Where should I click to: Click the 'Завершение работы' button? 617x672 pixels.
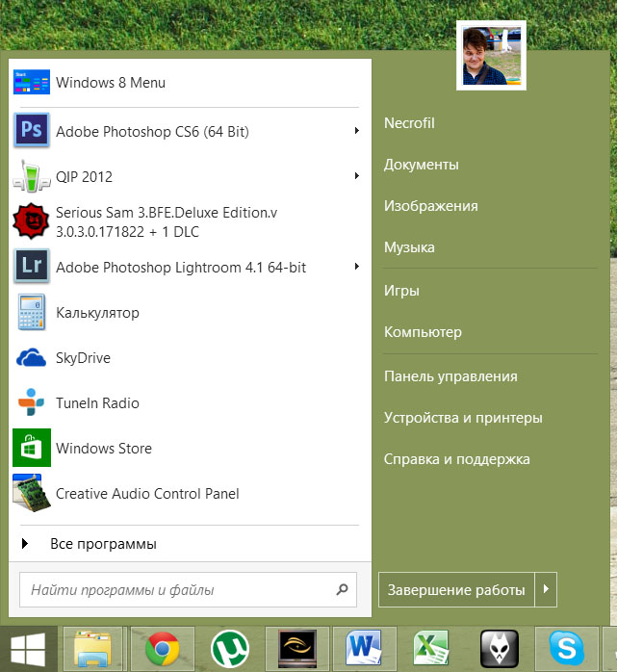point(456,589)
